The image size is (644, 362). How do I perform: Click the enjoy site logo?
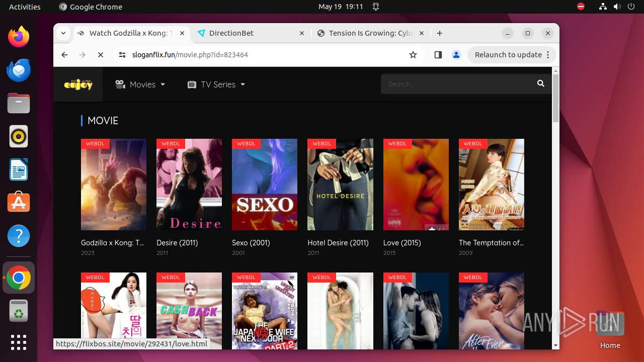pos(78,84)
